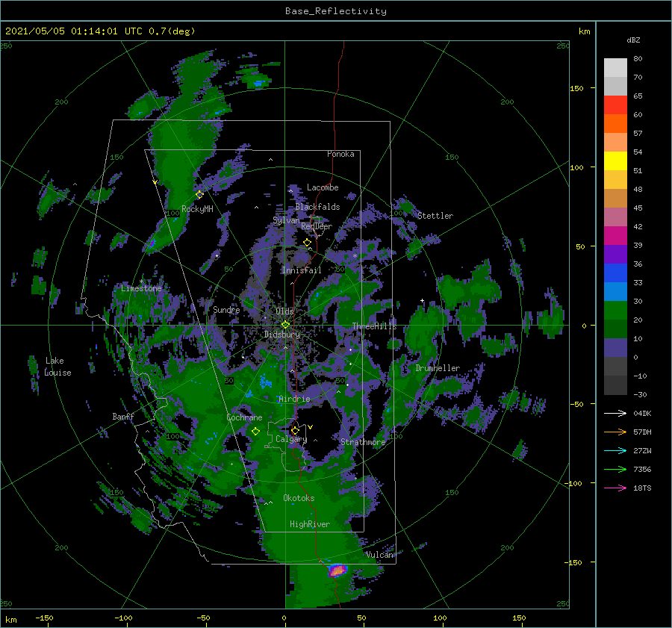
Task: Click the intense storm cell near Vulcan
Action: pos(337,571)
